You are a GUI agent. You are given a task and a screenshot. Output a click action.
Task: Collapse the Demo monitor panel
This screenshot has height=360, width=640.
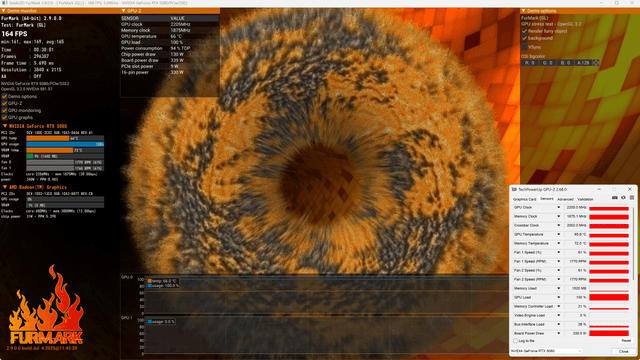(x=3, y=11)
